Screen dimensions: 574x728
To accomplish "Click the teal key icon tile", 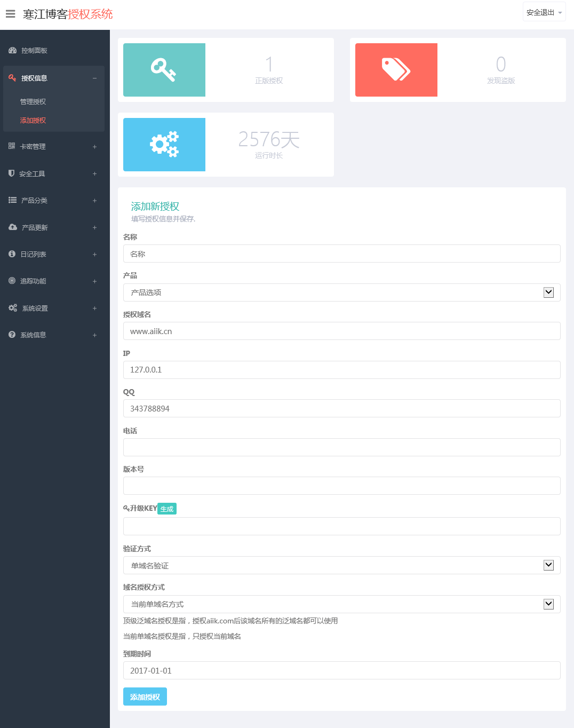I will click(x=164, y=70).
